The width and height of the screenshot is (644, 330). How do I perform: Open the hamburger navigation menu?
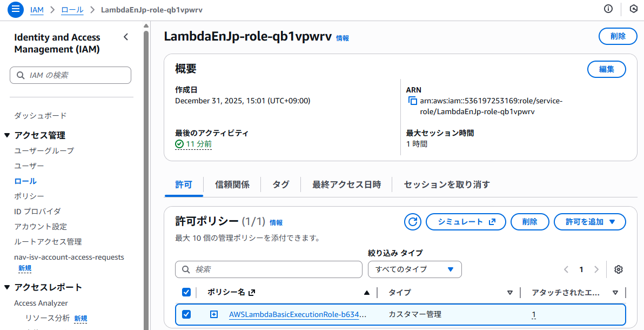(15, 9)
